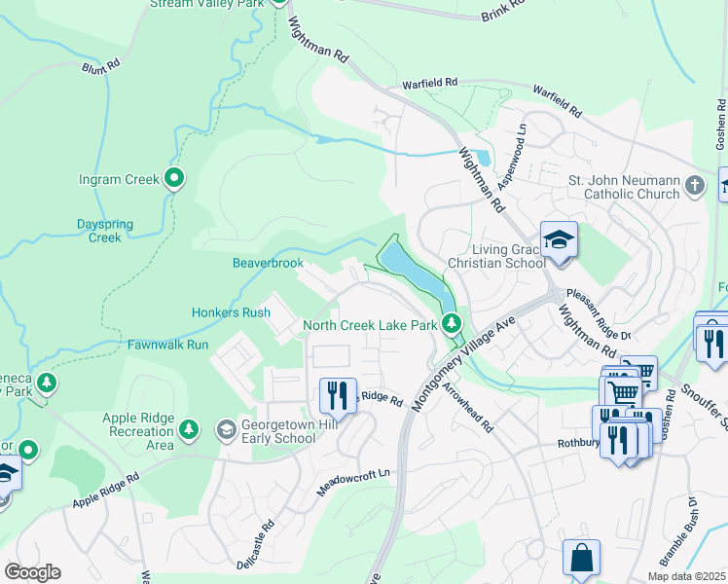
Task: Select the St. John Neumann Catholic Church icon
Action: [x=695, y=186]
